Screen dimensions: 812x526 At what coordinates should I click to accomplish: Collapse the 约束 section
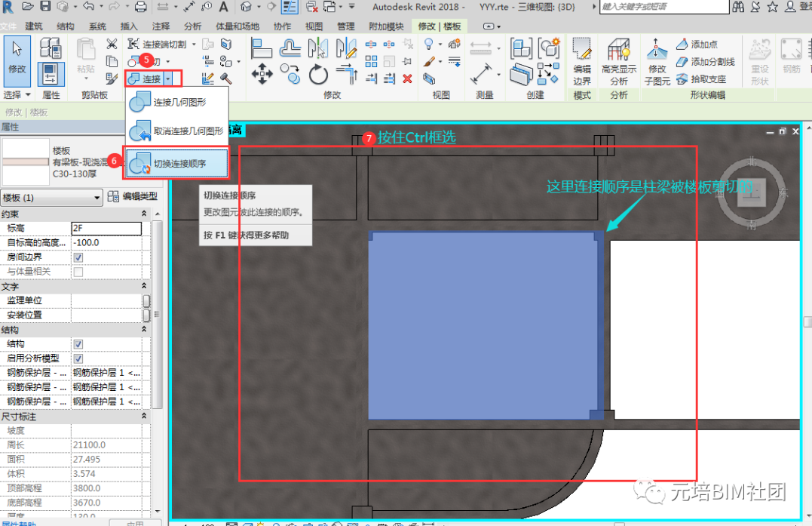pyautogui.click(x=144, y=214)
